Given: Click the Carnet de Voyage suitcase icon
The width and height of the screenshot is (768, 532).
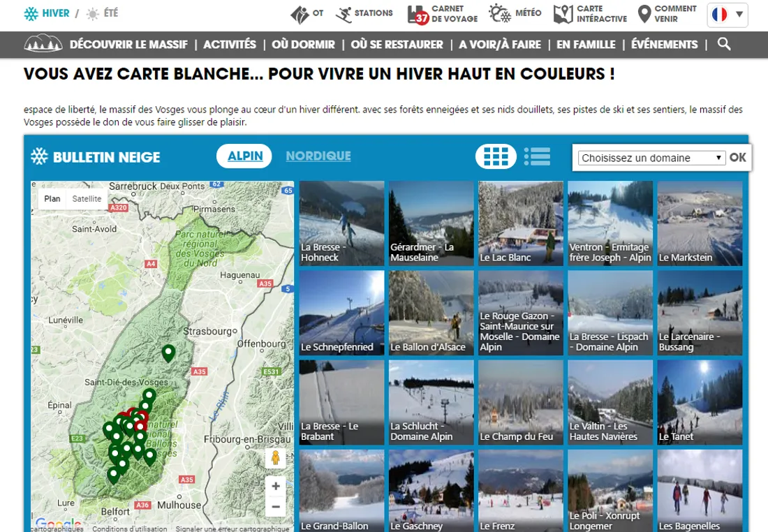Looking at the screenshot, I should pos(418,14).
